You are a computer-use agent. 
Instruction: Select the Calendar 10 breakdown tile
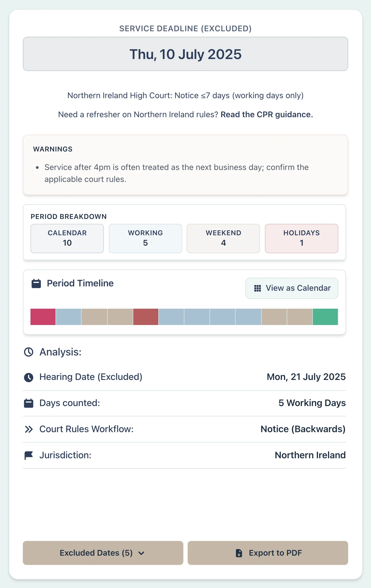[x=67, y=238]
